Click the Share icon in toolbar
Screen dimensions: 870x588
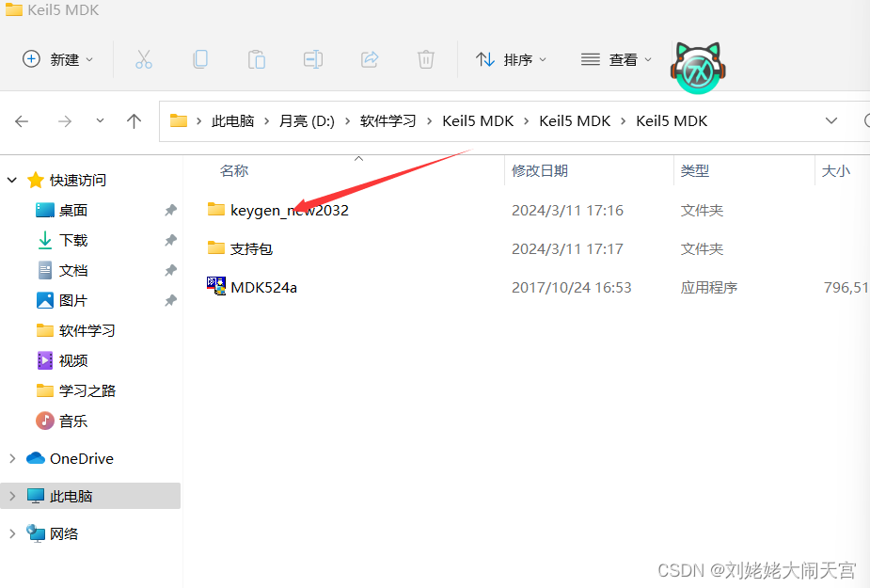(x=370, y=59)
